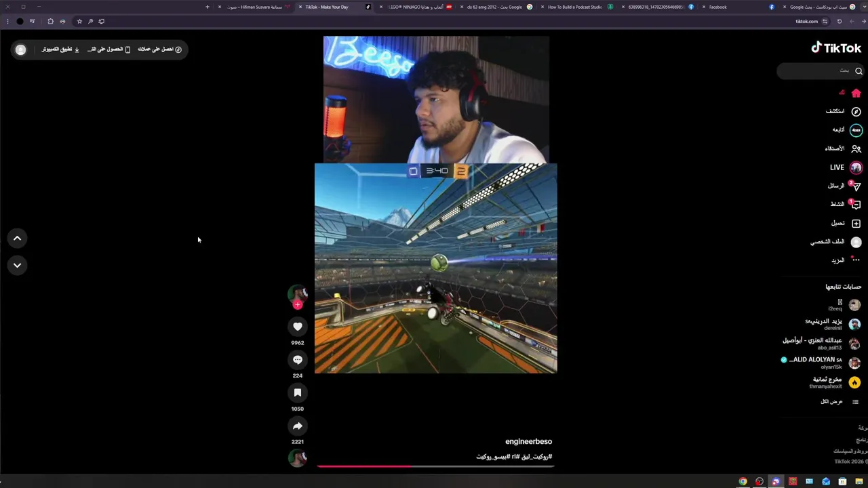Viewport: 868px width, 488px height.
Task: Open browser extensions puzzle icon
Action: pos(50,21)
